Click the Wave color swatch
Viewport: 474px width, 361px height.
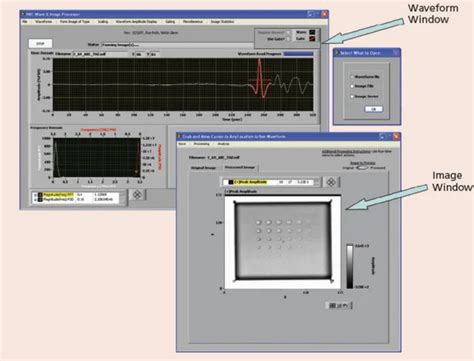click(x=312, y=32)
